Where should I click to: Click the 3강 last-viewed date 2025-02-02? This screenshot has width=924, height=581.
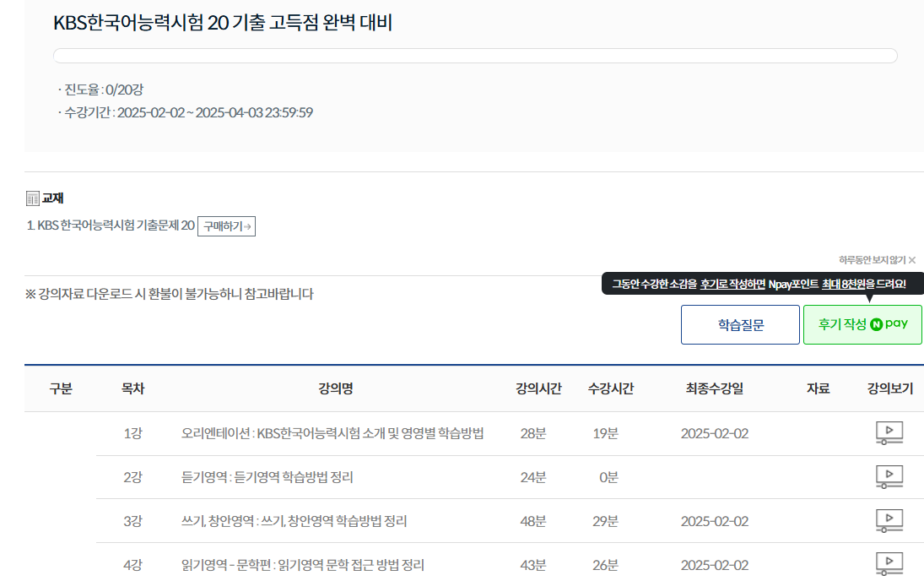[714, 521]
